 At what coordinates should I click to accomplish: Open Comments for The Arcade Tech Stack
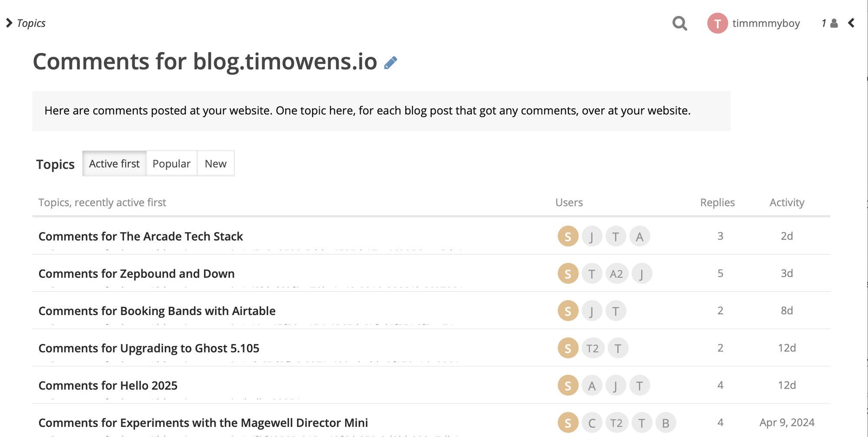[x=141, y=237]
